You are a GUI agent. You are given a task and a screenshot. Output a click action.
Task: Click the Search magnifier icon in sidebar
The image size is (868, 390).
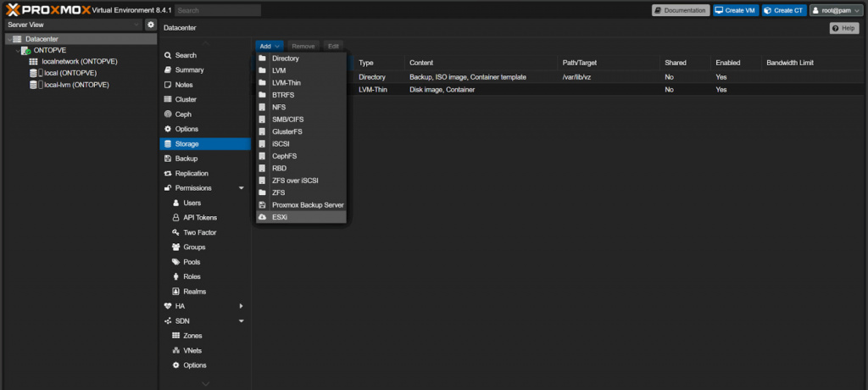pos(168,55)
